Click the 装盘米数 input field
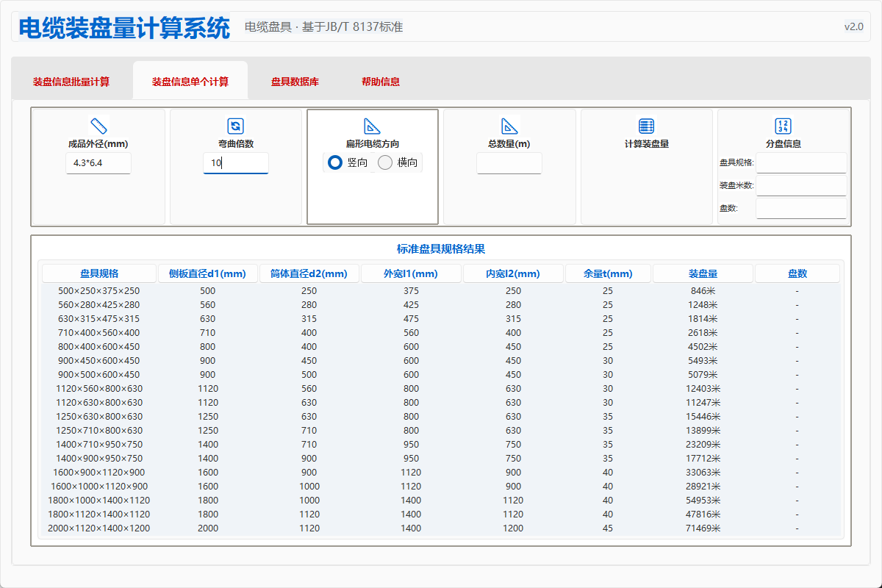The height and width of the screenshot is (588, 882). pos(801,185)
